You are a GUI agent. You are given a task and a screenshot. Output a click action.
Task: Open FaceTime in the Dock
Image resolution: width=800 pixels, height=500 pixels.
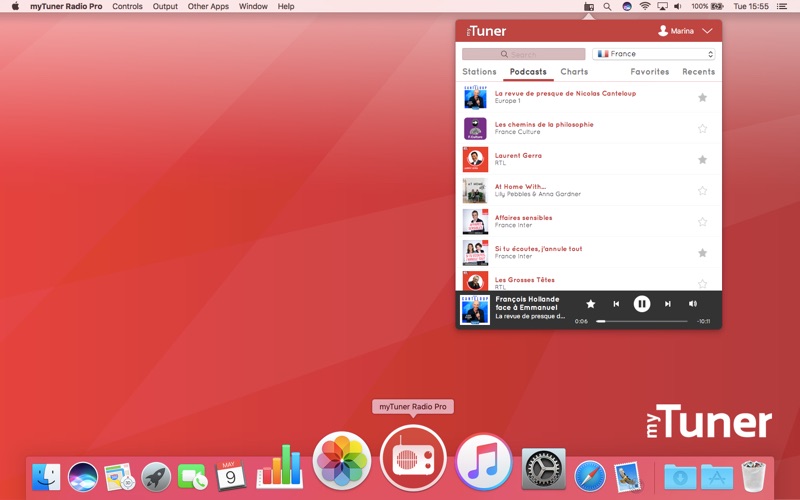point(192,477)
